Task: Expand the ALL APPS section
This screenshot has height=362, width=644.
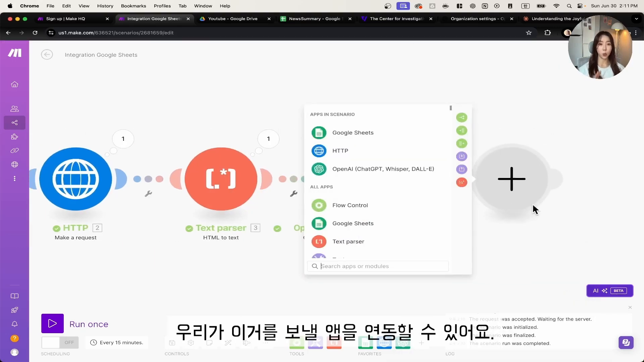Action: [322, 186]
